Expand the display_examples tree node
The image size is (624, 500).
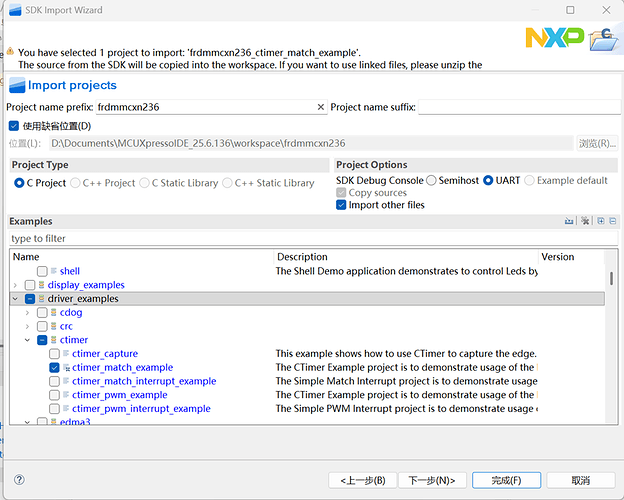click(x=15, y=285)
